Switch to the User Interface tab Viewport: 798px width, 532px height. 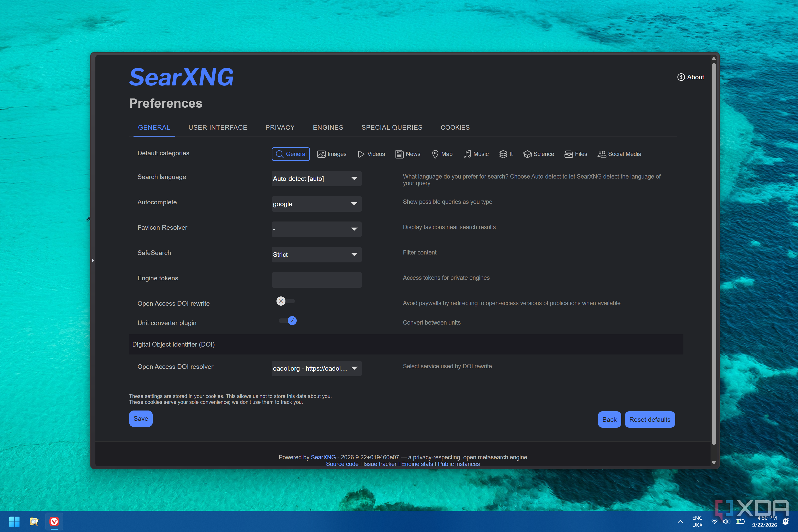pyautogui.click(x=218, y=127)
